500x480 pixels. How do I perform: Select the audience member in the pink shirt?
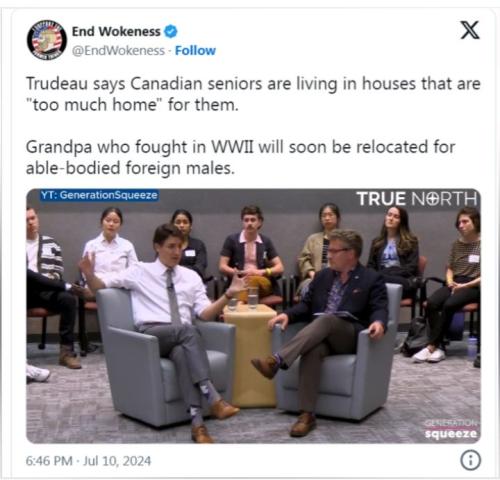[252, 253]
